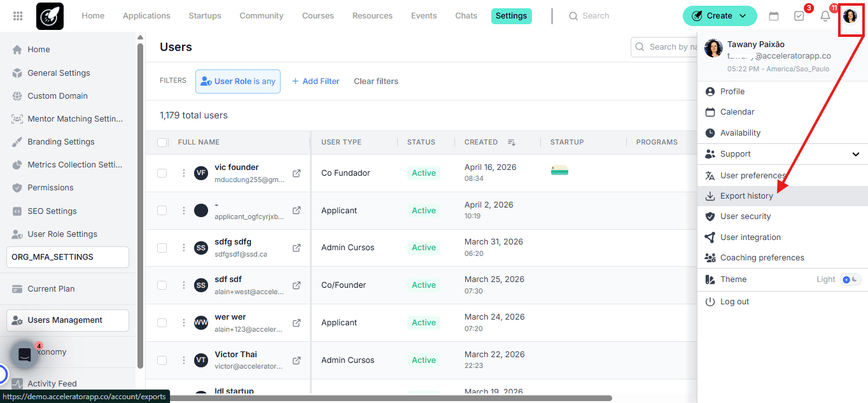Open the calendar icon in top bar
868x403 pixels.
pyautogui.click(x=774, y=16)
